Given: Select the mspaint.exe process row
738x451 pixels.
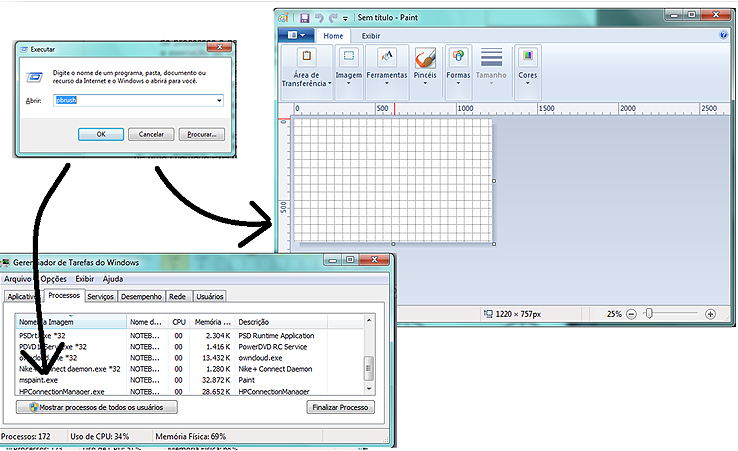Looking at the screenshot, I should coord(39,380).
